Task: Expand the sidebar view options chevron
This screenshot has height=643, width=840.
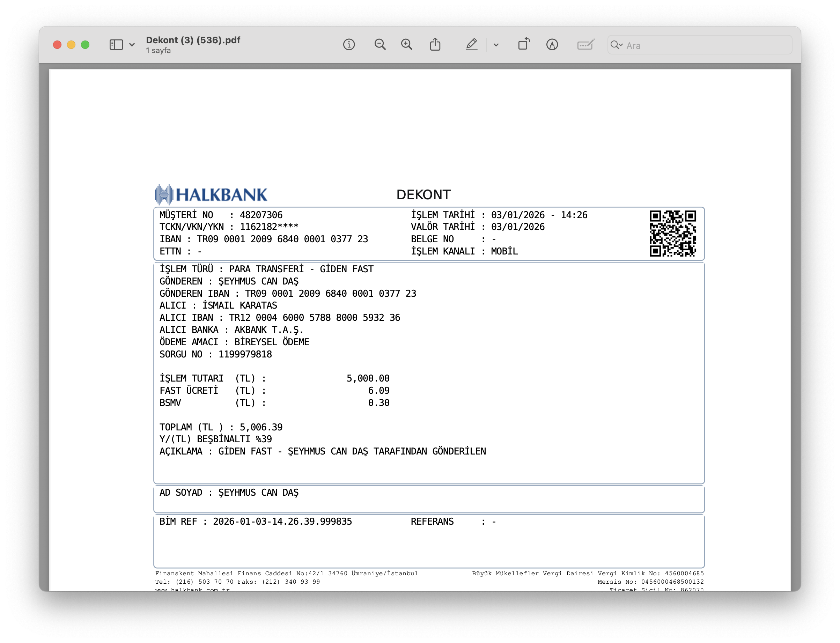Action: [132, 45]
